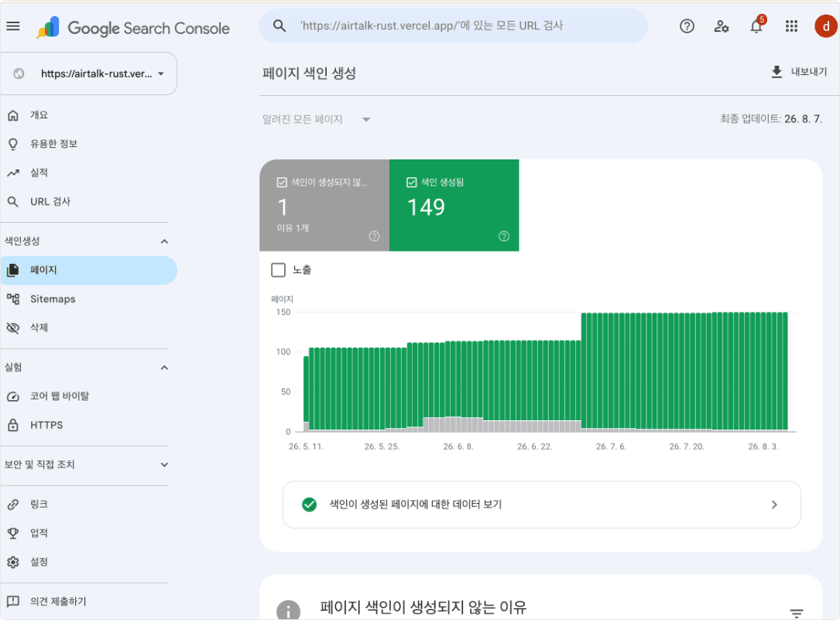Open the hamburger main menu
This screenshot has height=620, width=840.
pos(13,26)
